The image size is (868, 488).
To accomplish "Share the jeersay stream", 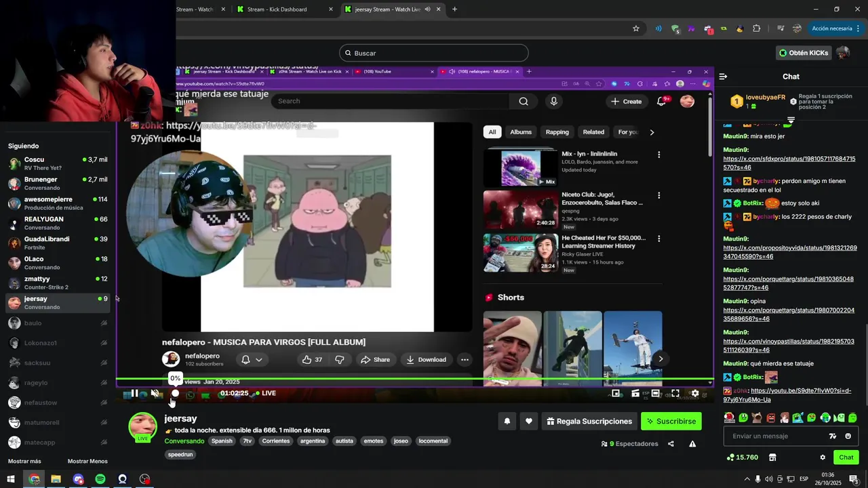I will [671, 444].
